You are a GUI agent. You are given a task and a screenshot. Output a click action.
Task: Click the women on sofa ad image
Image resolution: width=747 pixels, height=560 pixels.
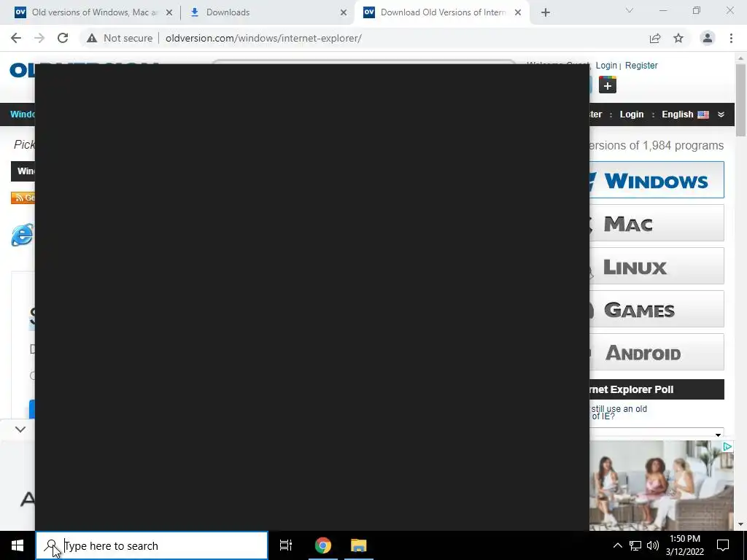[661, 486]
